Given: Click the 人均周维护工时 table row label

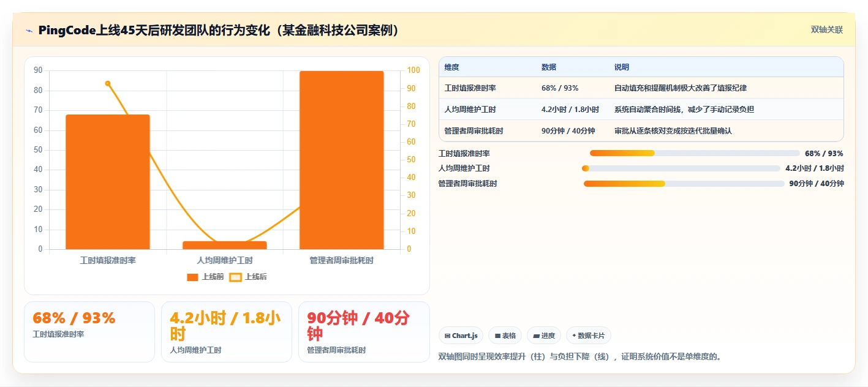Looking at the screenshot, I should pos(470,110).
